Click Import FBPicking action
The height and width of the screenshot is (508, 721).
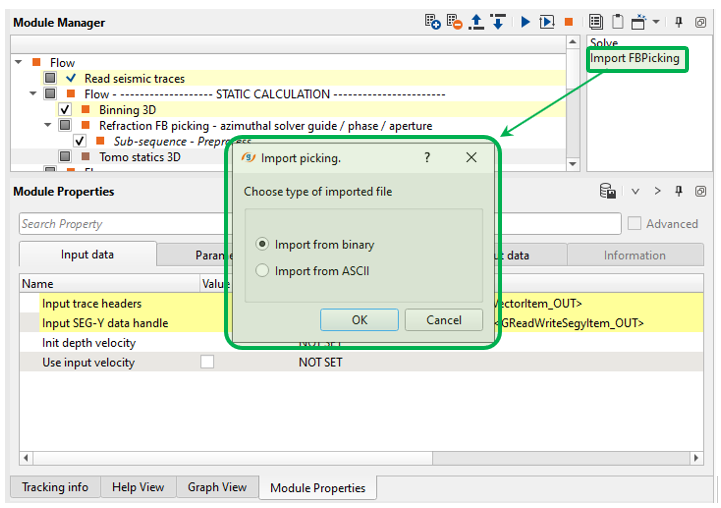click(634, 59)
